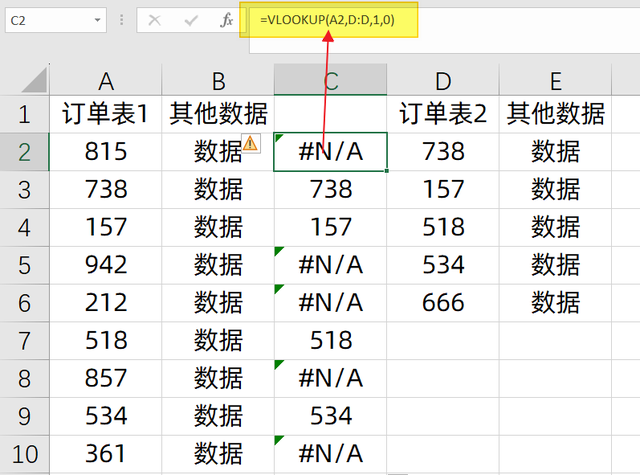Select column B header

pyautogui.click(x=218, y=80)
